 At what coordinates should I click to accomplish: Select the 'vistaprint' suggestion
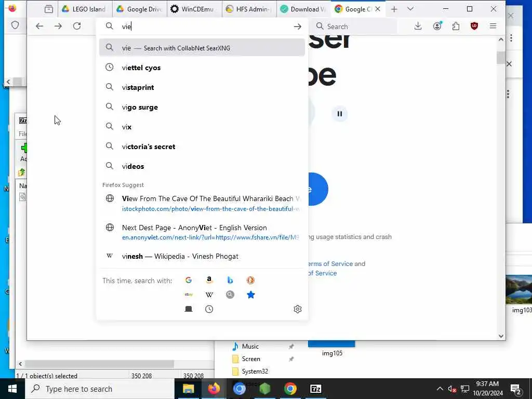point(202,87)
